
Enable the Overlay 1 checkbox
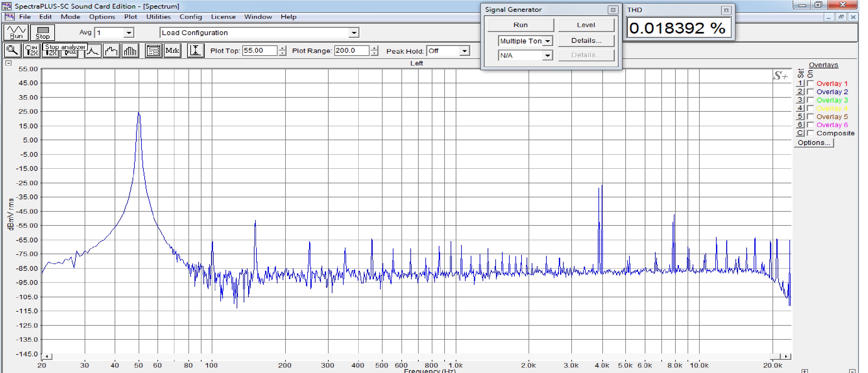point(811,83)
